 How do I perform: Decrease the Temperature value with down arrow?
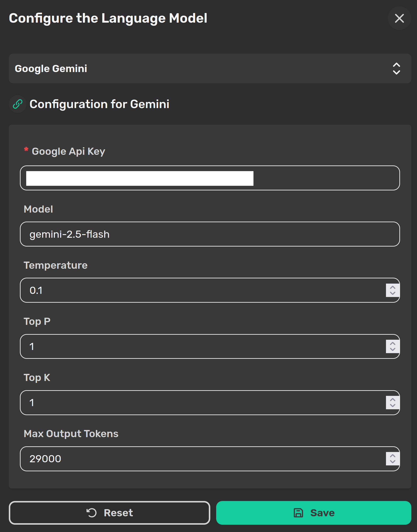[x=393, y=293]
